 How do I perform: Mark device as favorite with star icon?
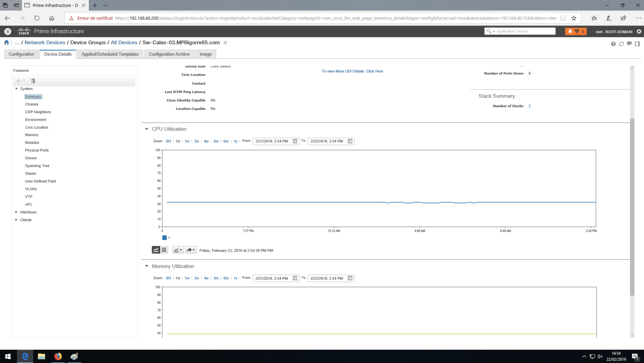pos(225,42)
